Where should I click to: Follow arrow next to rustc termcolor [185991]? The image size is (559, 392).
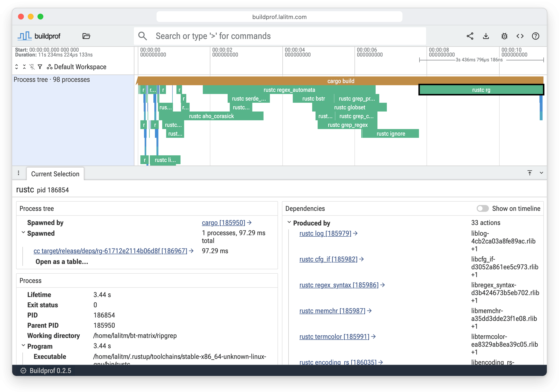click(x=373, y=336)
